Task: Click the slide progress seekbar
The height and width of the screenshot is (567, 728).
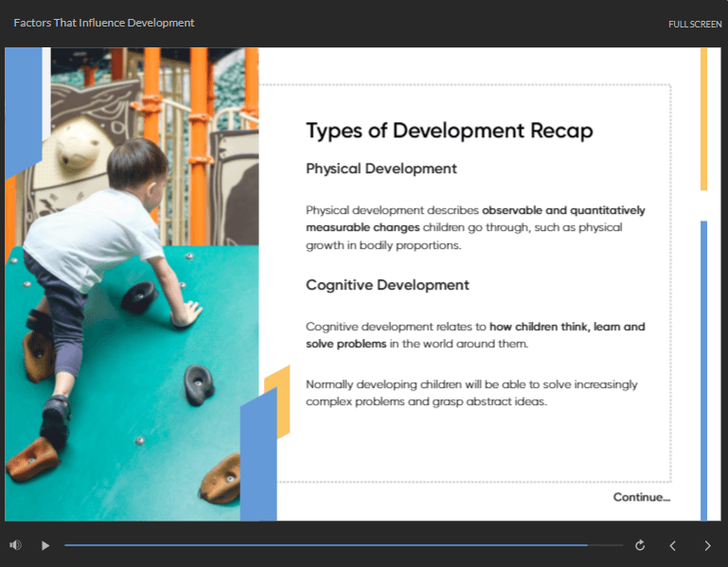Action: click(x=344, y=545)
